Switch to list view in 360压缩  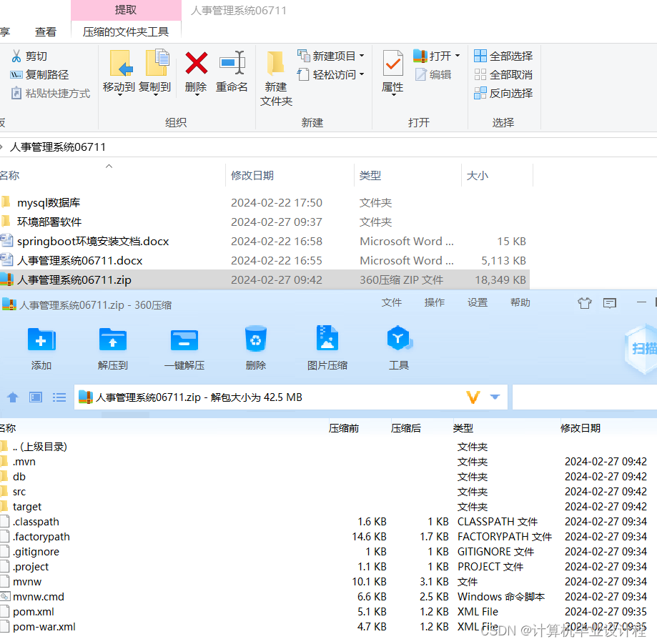pyautogui.click(x=59, y=397)
